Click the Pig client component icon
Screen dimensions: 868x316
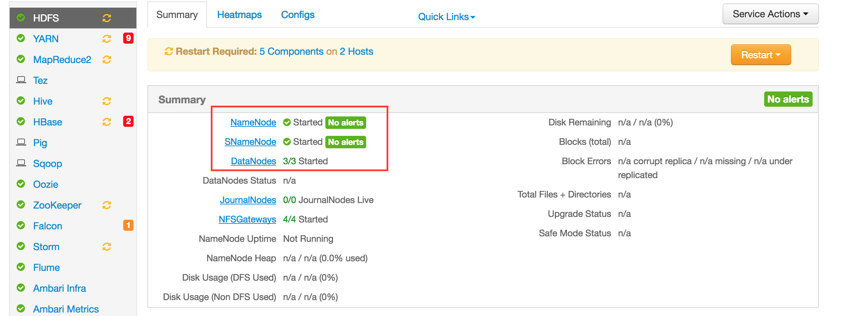coord(21,142)
